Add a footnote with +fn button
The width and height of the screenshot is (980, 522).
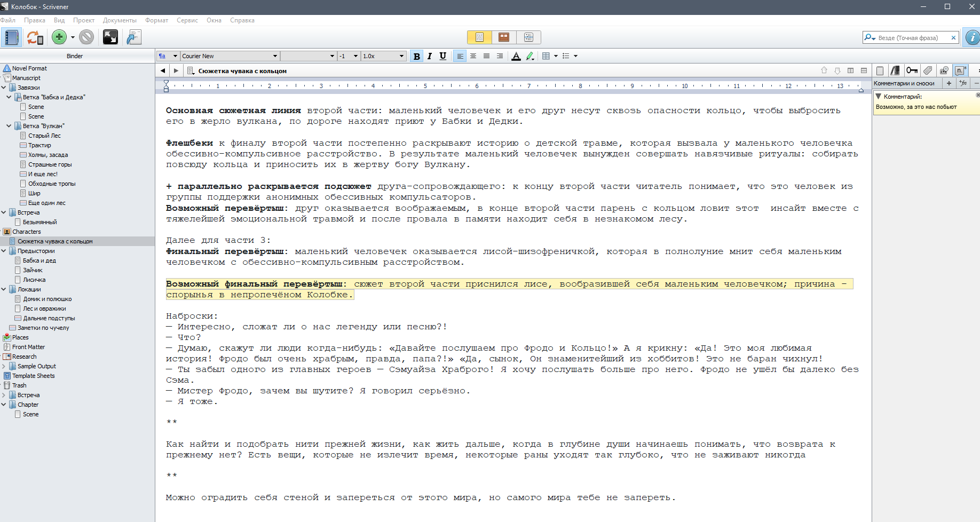point(963,83)
